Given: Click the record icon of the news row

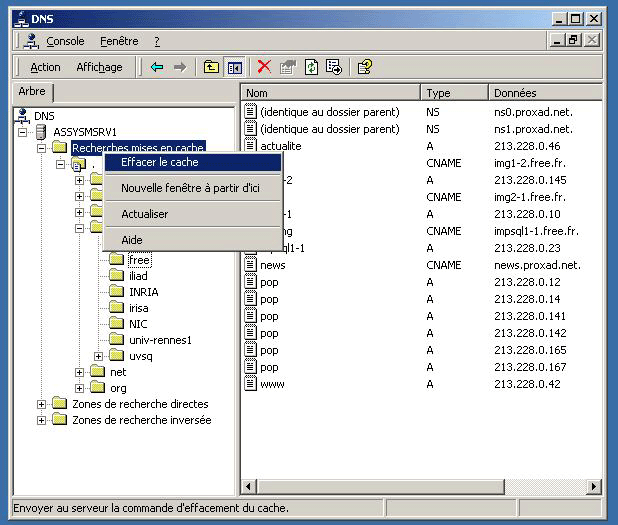Looking at the screenshot, I should click(x=250, y=264).
